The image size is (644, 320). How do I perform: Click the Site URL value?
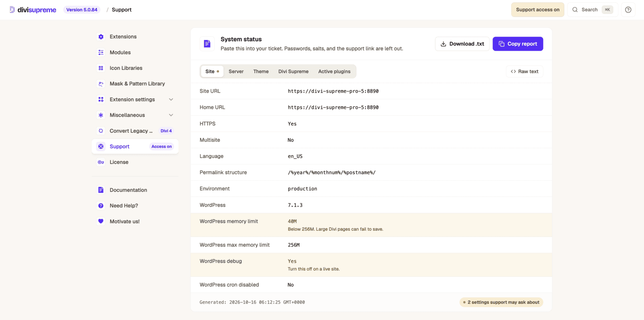[x=333, y=91]
